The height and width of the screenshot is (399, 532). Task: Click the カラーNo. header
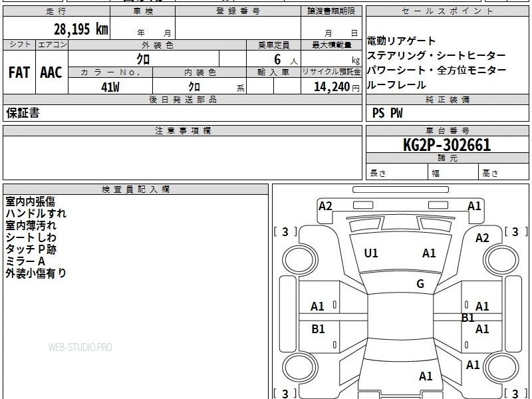click(110, 72)
